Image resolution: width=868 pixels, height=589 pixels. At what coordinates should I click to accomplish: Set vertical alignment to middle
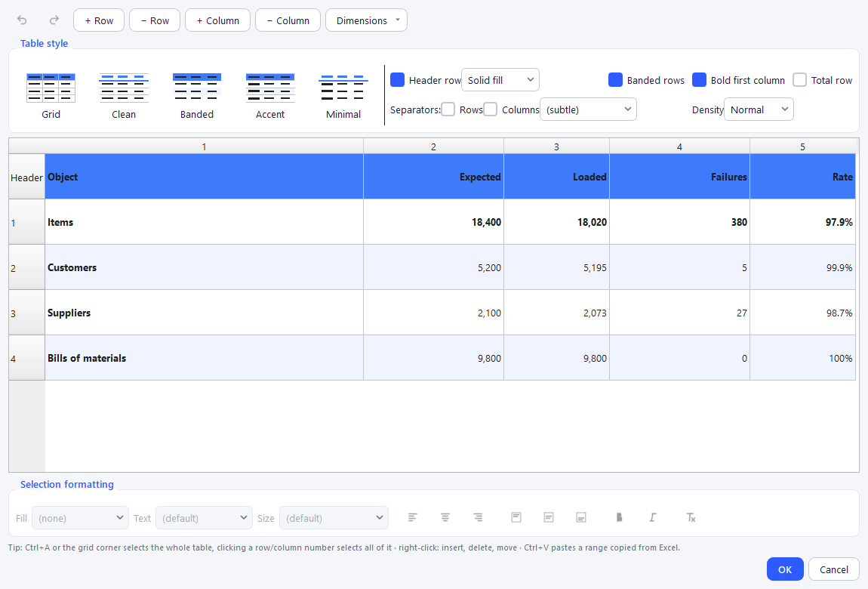(x=549, y=517)
